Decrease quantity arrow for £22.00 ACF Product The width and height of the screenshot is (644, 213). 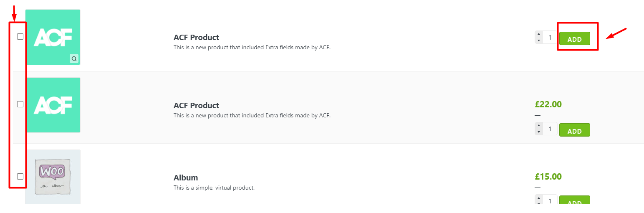[x=539, y=132]
